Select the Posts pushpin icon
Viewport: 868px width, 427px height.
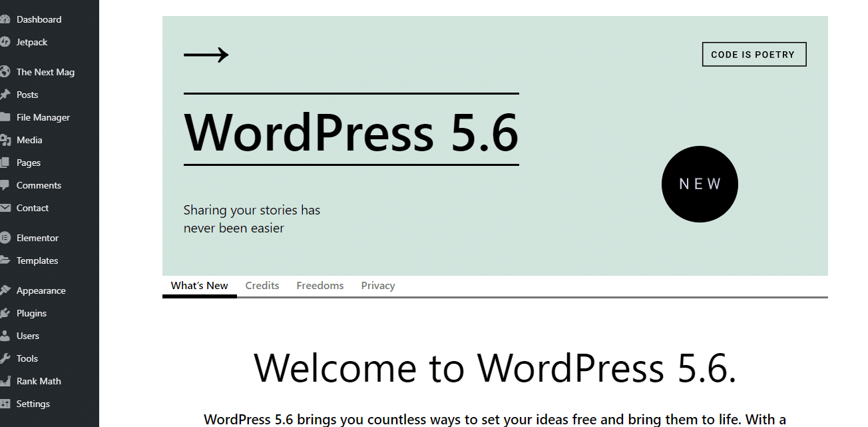pos(27,94)
